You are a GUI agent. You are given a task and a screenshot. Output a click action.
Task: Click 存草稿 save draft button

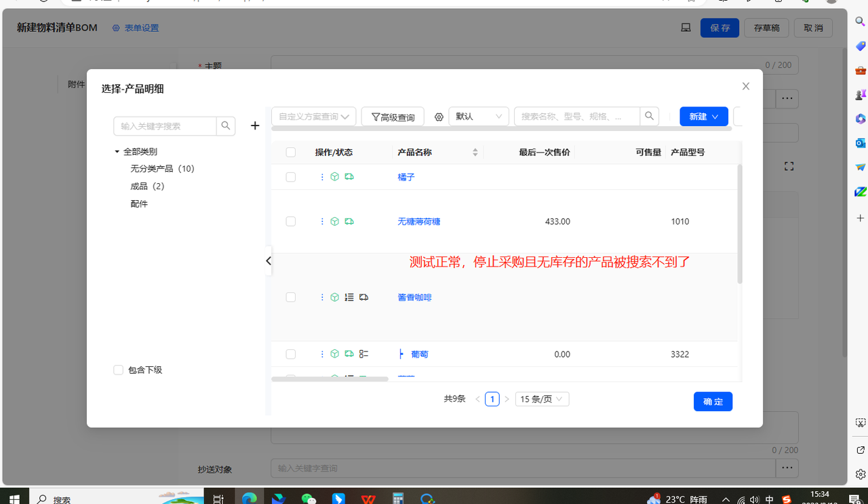tap(766, 28)
